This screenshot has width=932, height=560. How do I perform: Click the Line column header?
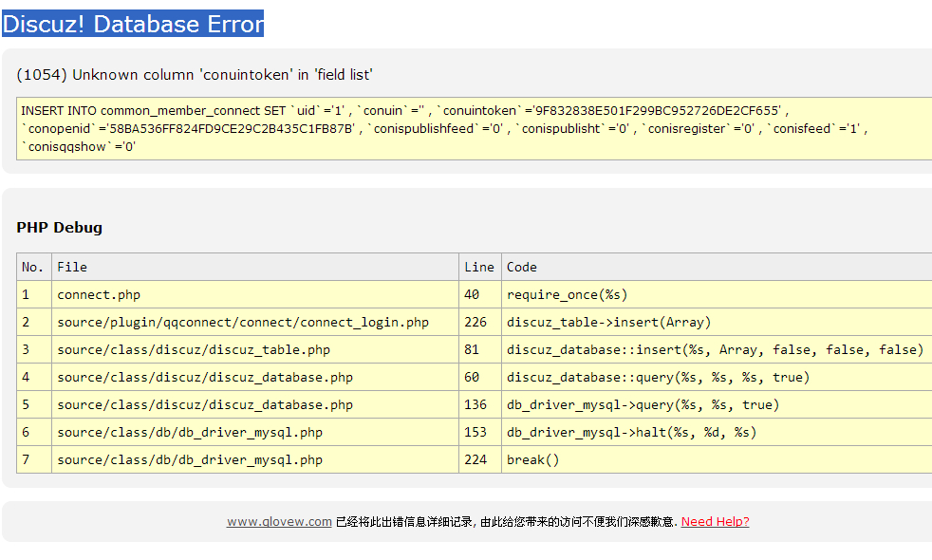pos(479,267)
